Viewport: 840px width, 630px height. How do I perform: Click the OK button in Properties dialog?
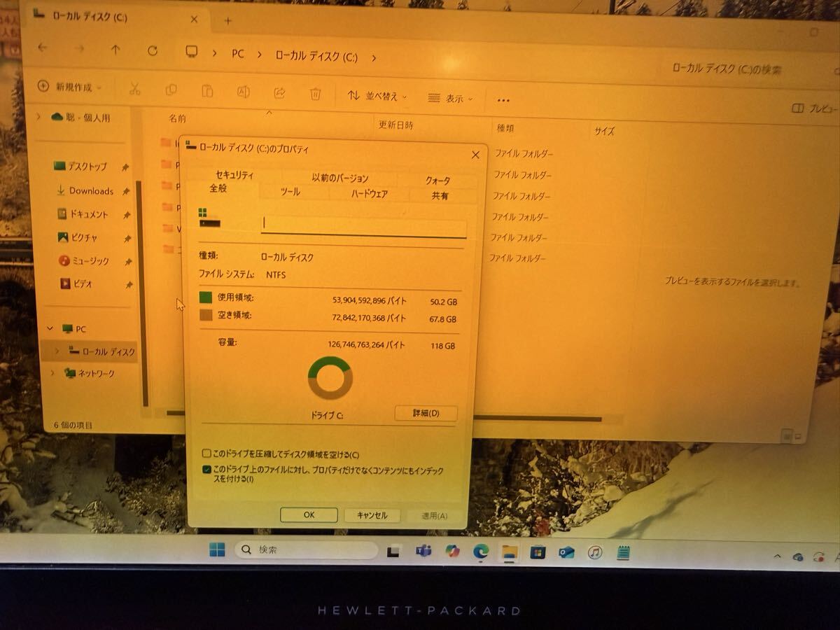(309, 514)
